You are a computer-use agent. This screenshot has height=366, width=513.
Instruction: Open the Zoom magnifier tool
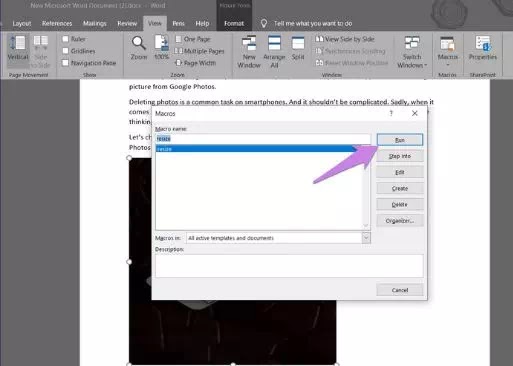[x=139, y=48]
